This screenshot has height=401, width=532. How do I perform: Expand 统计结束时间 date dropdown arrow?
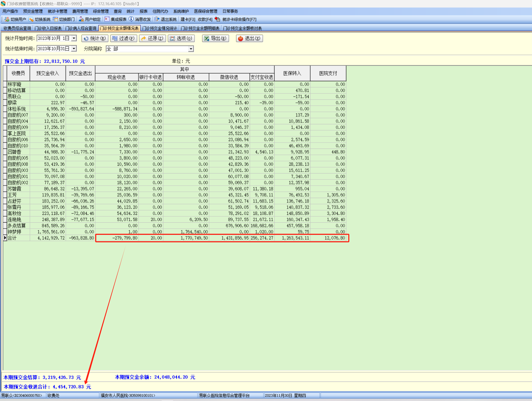74,49
